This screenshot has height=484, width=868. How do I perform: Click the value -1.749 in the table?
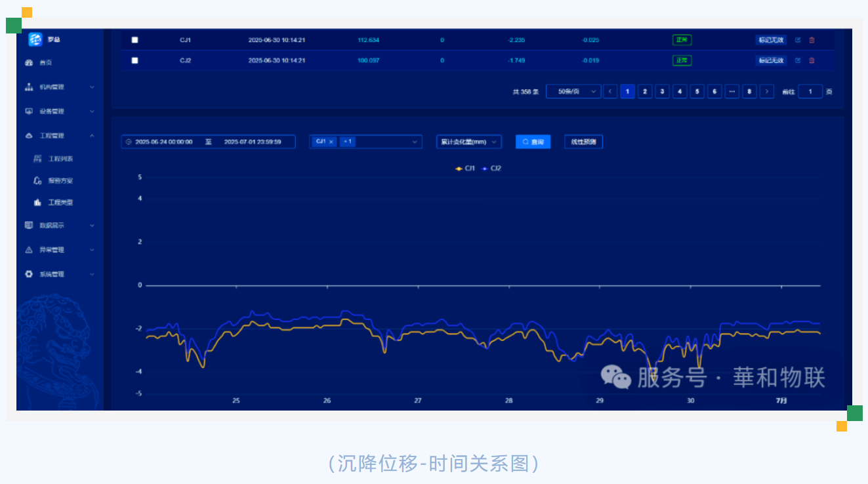[x=516, y=60]
